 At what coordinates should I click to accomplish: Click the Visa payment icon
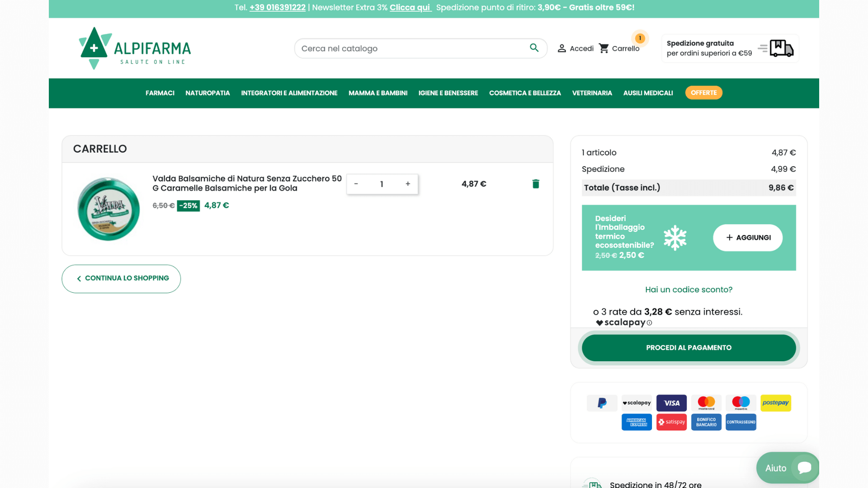[x=671, y=403]
